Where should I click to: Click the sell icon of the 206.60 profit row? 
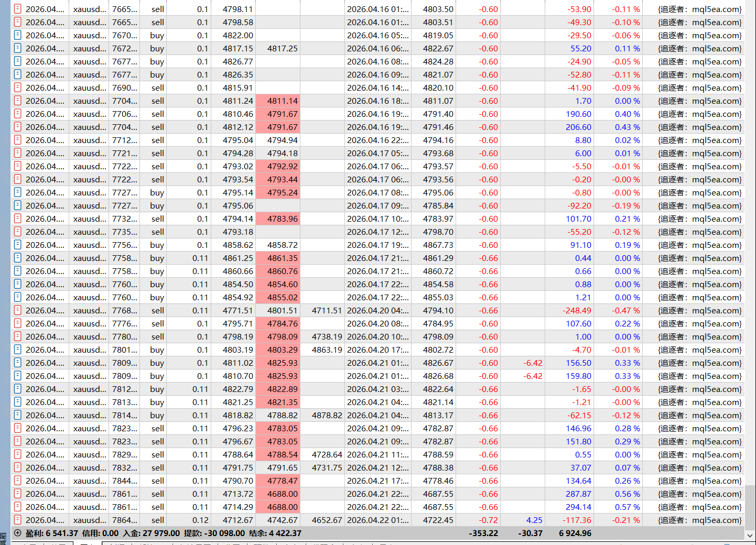[x=17, y=127]
